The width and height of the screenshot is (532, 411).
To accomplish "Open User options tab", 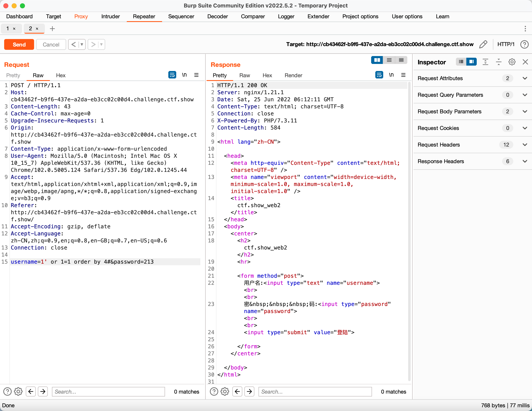I will click(407, 17).
